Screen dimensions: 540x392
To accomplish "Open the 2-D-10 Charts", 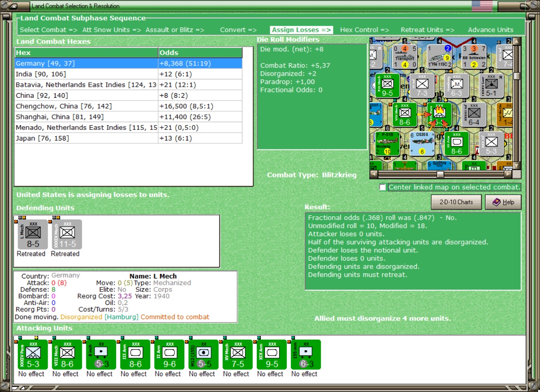I will tap(456, 202).
